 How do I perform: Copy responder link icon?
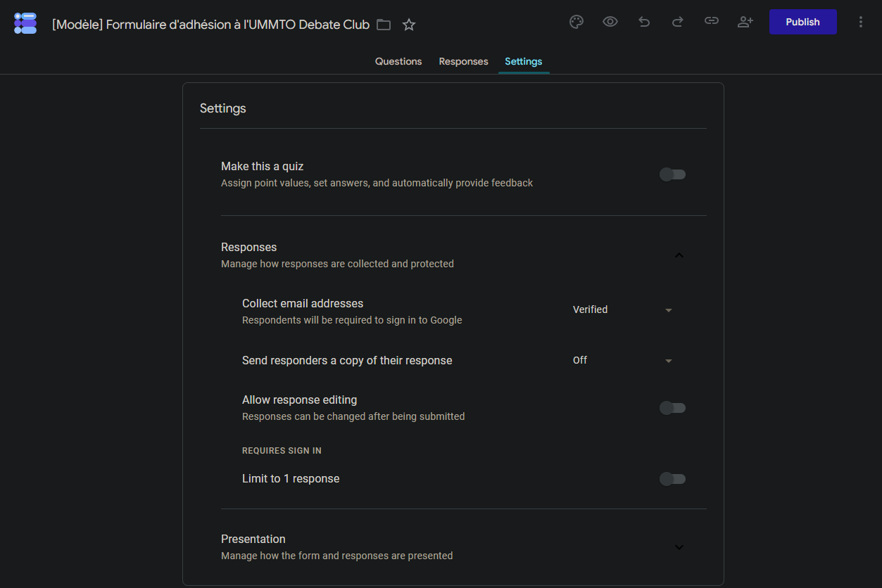coord(712,22)
